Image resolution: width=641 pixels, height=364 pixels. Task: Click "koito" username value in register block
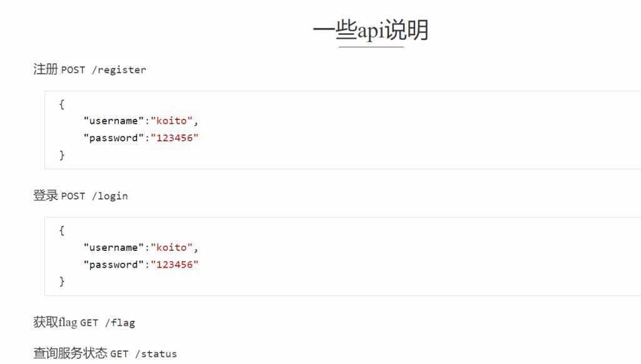tap(172, 121)
